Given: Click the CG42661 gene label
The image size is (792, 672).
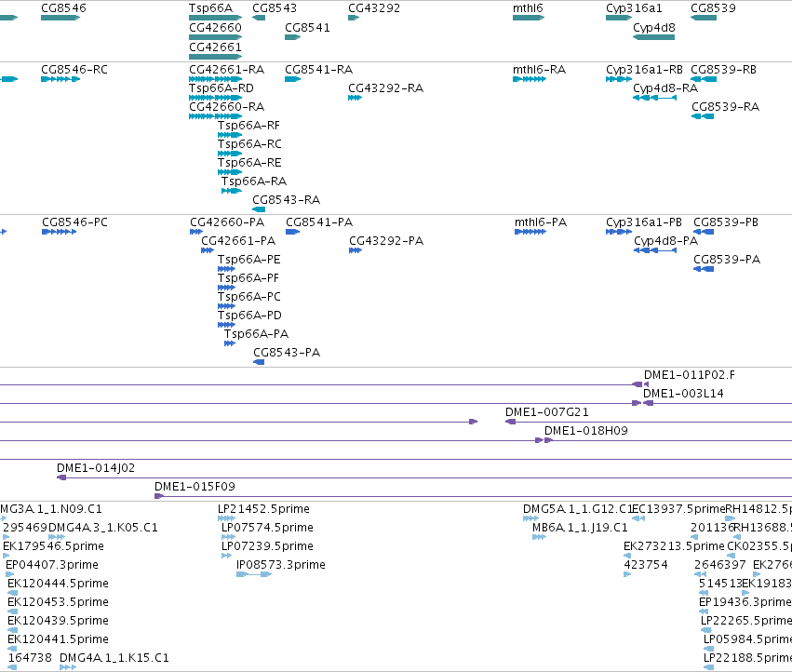Looking at the screenshot, I should point(215,47).
